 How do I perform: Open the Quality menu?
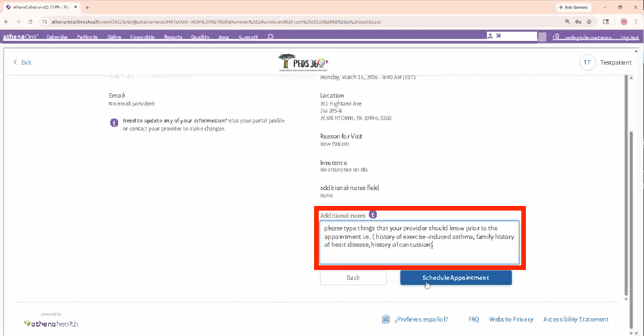[200, 37]
